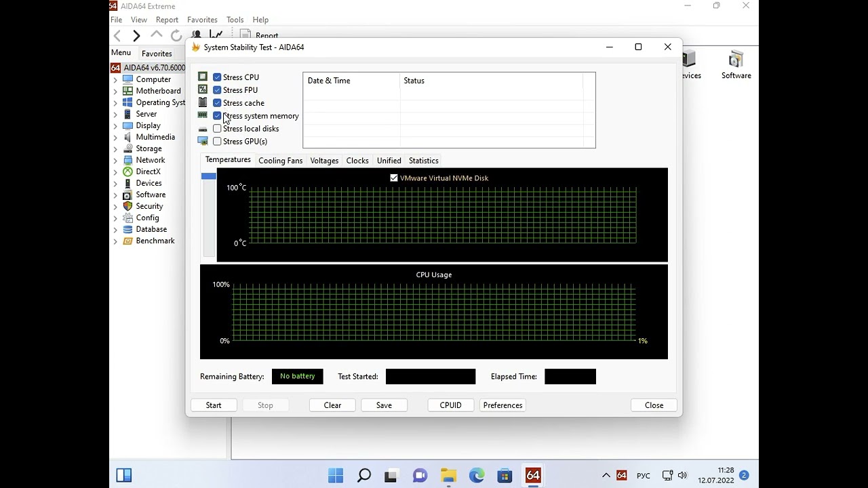Click the AIDA64 system tray icon
Viewport: 868px width, 488px height.
click(622, 476)
